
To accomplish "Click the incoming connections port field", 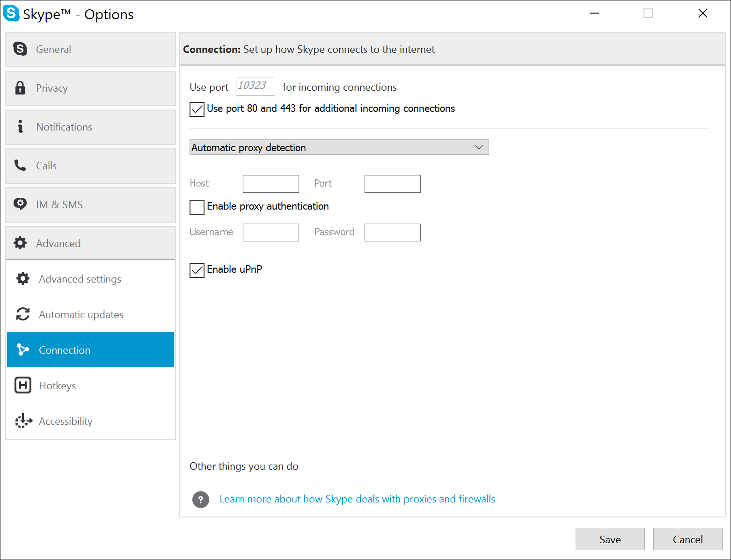I will 255,87.
